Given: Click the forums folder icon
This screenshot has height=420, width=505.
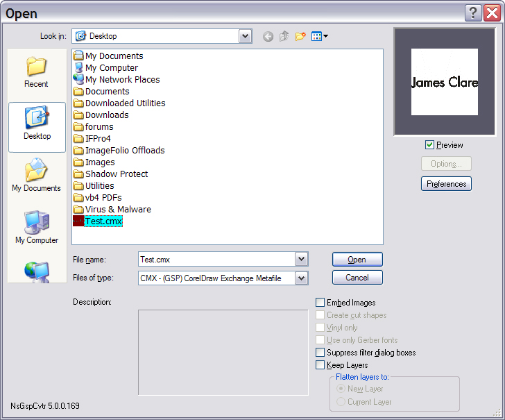Looking at the screenshot, I should pos(78,126).
